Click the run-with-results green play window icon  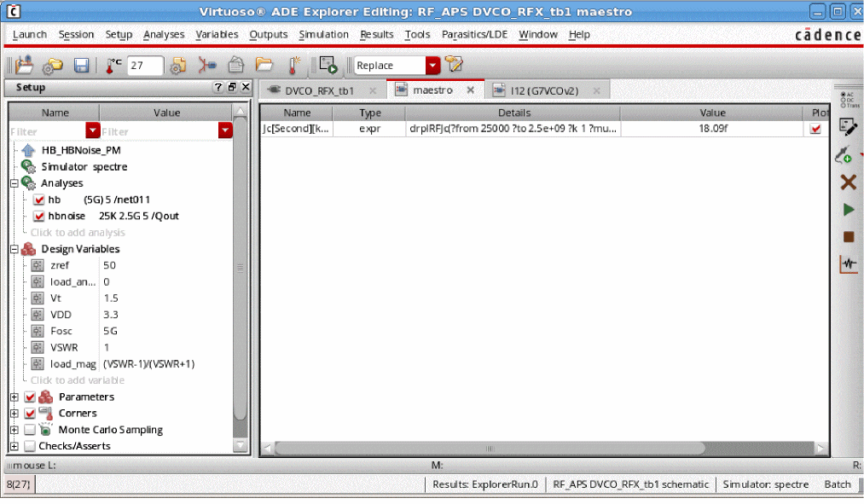(x=328, y=65)
